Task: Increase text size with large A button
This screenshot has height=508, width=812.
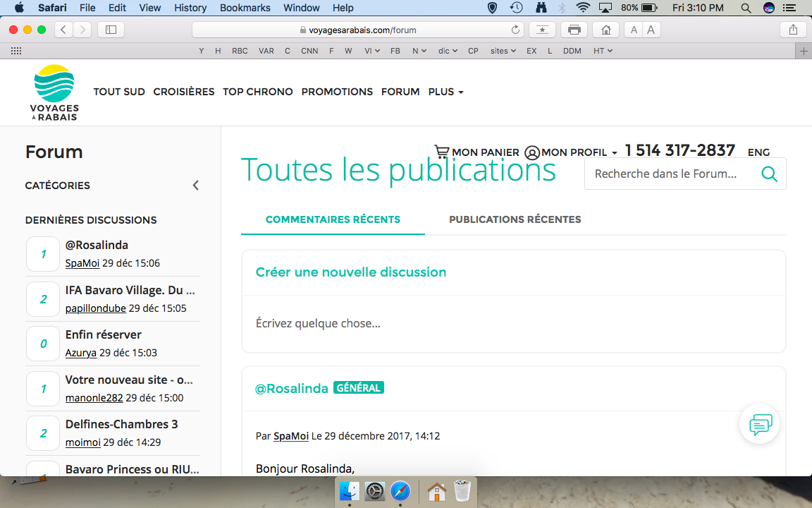Action: (651, 30)
